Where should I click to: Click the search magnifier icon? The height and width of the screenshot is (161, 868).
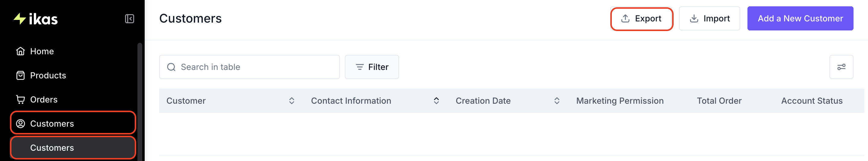point(171,67)
